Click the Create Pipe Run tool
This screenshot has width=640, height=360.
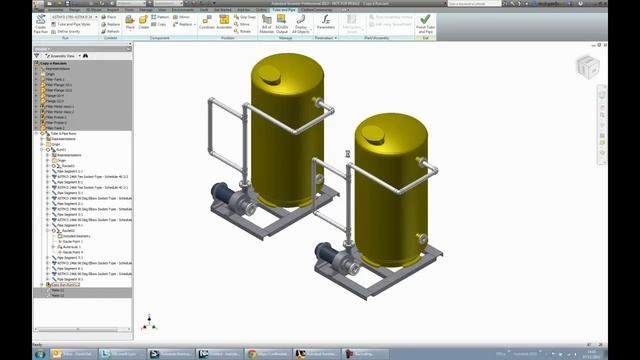(40, 24)
